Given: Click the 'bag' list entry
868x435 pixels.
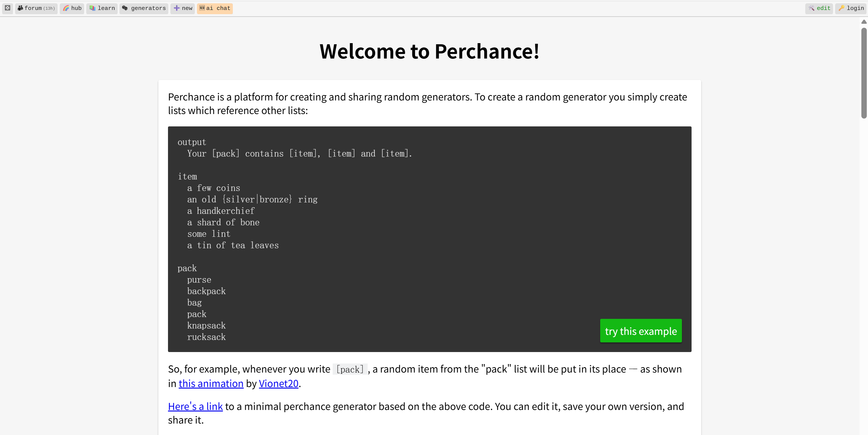Looking at the screenshot, I should [194, 303].
